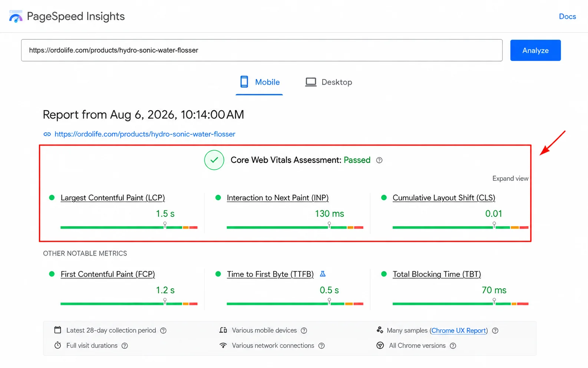The width and height of the screenshot is (588, 368).
Task: Open Interaction to Next Paint (INP) link
Action: coord(278,198)
